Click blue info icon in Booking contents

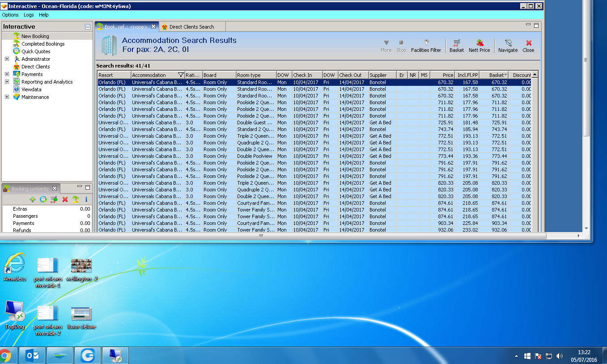[x=86, y=199]
